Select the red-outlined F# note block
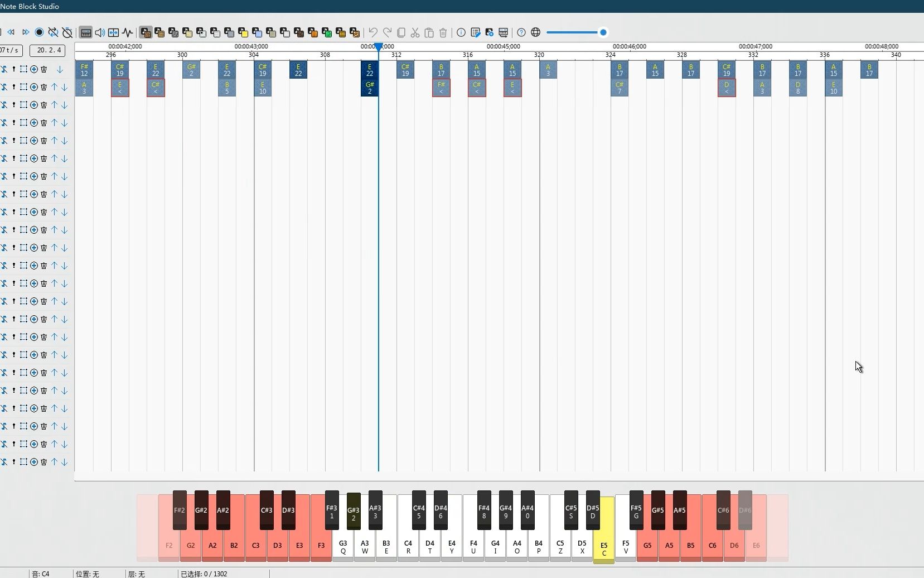Screen dimensions: 924x578 441,88
